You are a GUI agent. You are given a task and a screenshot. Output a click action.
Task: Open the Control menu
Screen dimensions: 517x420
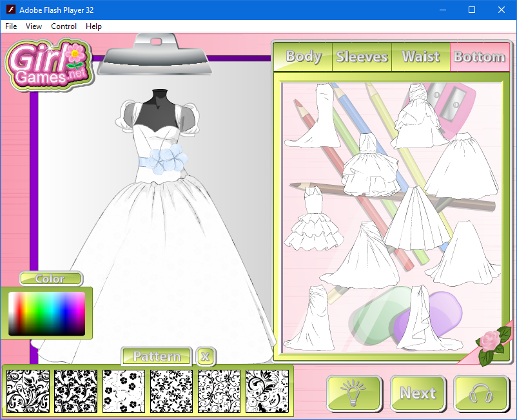[x=64, y=26]
